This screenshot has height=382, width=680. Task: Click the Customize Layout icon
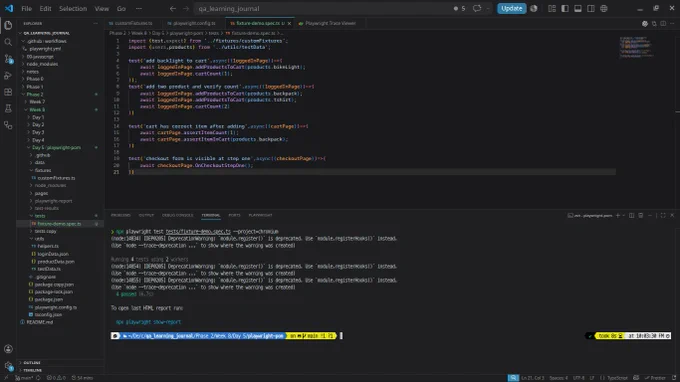[x=552, y=8]
